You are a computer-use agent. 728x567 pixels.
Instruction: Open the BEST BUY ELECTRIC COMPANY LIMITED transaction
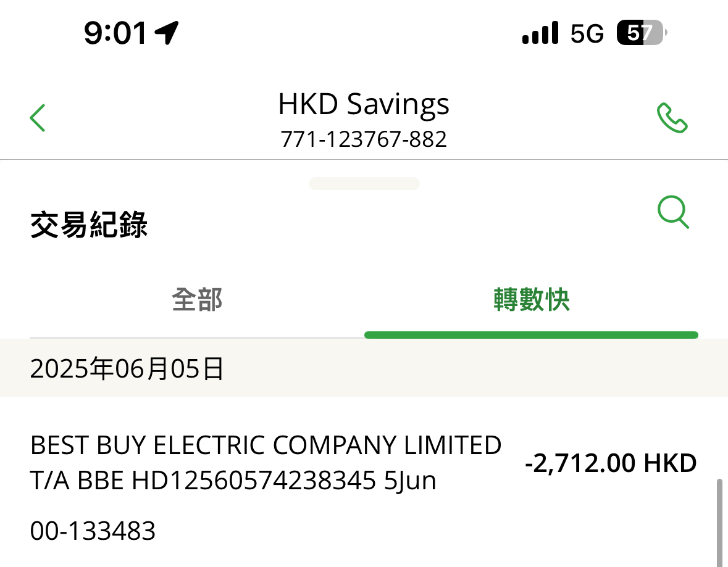click(x=266, y=445)
